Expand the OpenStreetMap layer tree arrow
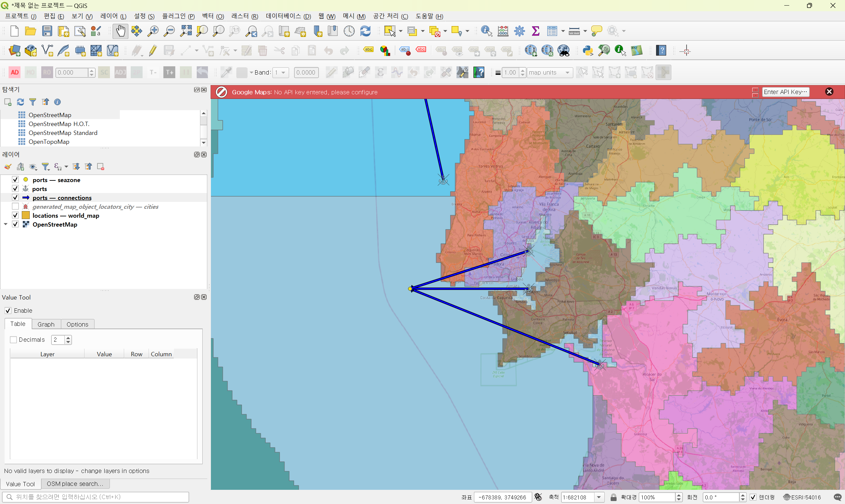Viewport: 845px width, 504px height. coord(5,224)
